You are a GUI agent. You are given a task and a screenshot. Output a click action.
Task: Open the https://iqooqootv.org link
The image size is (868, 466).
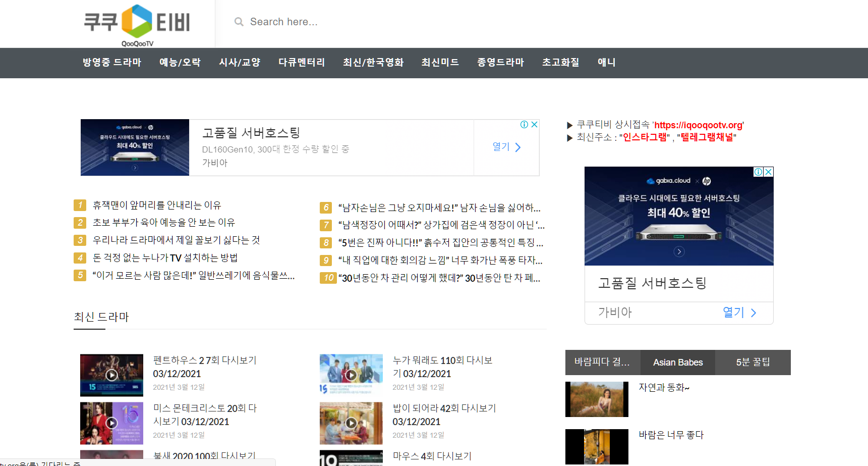[x=698, y=125]
